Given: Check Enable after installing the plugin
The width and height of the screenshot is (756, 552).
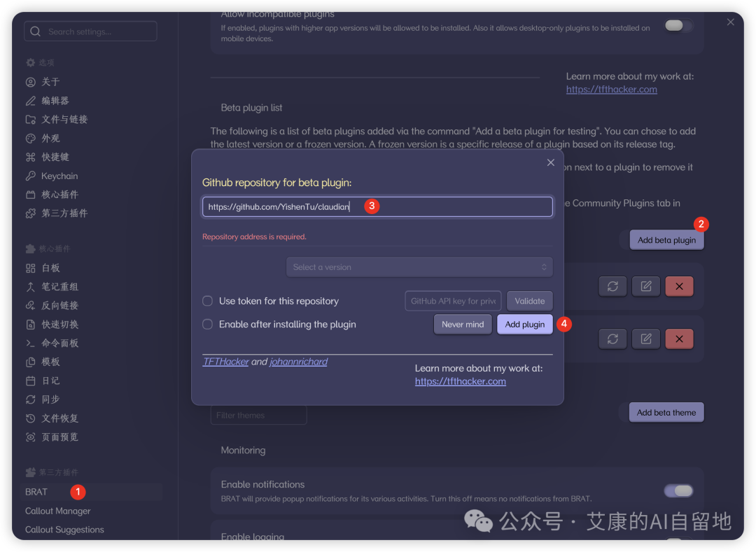Looking at the screenshot, I should pos(207,325).
